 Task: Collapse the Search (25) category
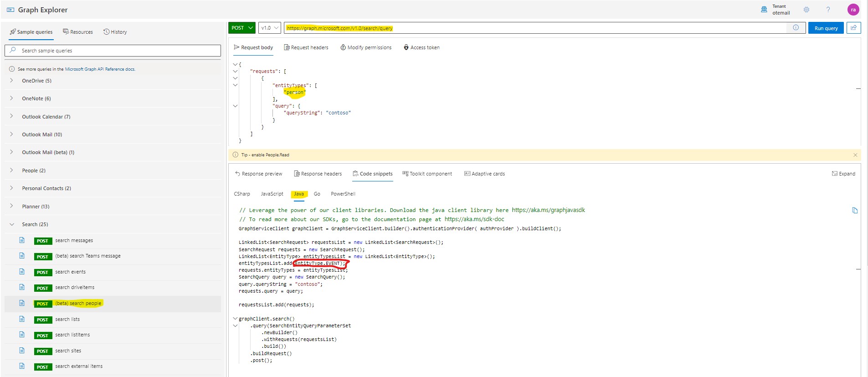11,224
